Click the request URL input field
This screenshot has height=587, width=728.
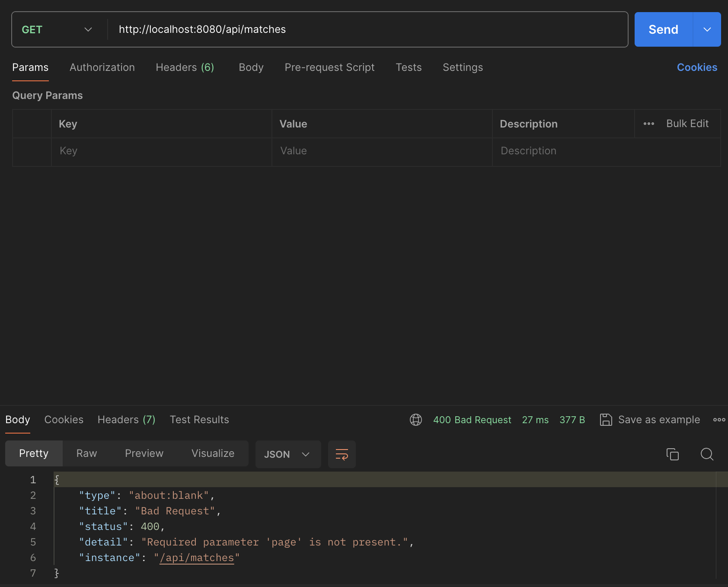(x=303, y=29)
